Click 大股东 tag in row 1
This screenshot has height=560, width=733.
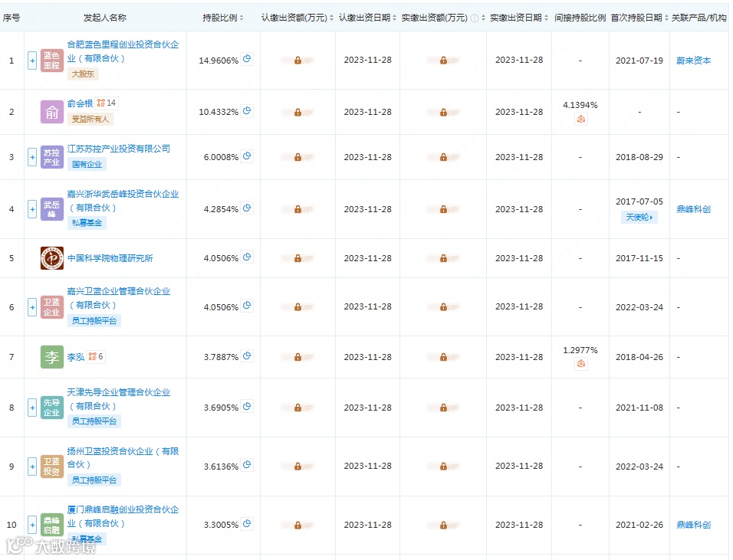pos(83,74)
